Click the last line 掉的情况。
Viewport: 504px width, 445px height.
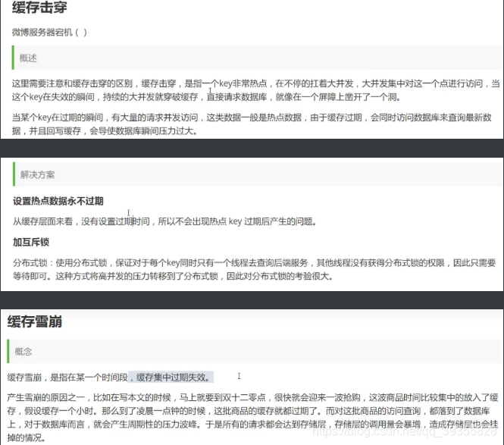27,437
